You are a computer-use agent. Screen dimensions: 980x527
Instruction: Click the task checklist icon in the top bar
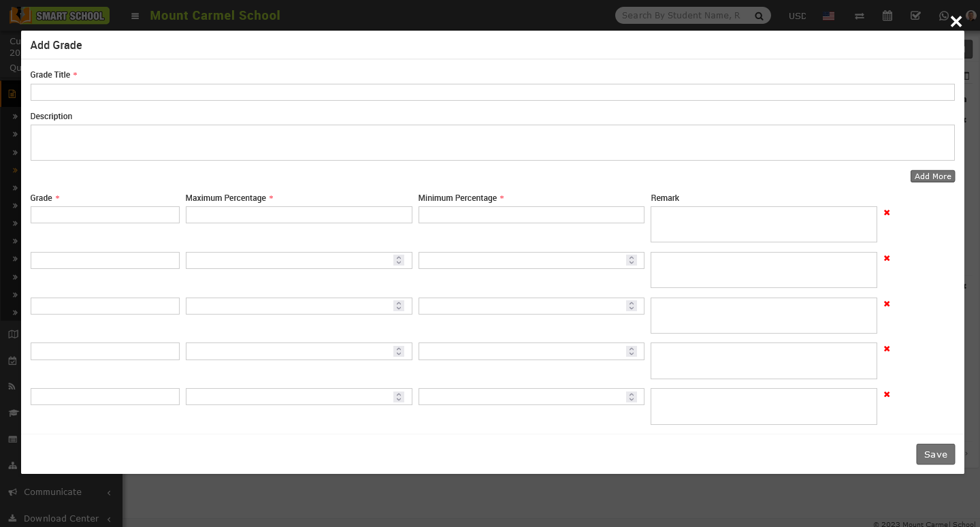[x=915, y=15]
